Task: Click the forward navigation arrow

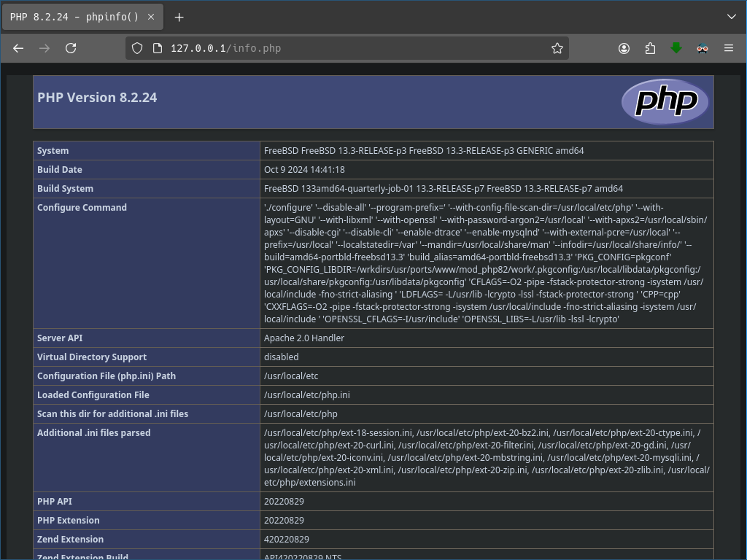Action: tap(44, 48)
